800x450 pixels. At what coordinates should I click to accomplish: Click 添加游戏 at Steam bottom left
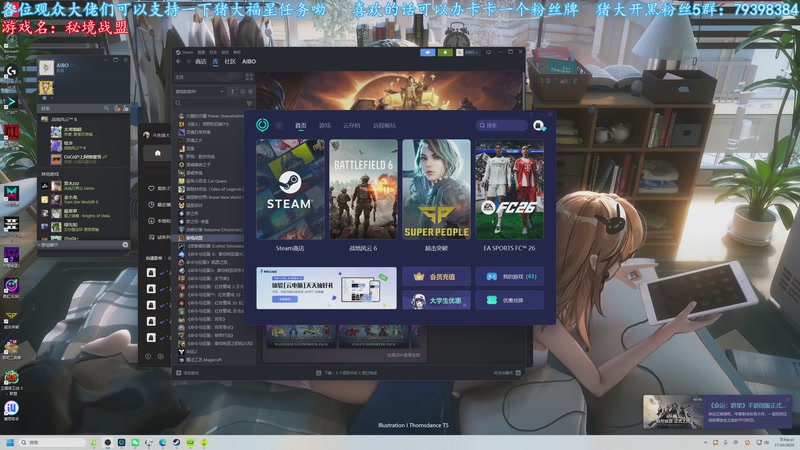188,373
